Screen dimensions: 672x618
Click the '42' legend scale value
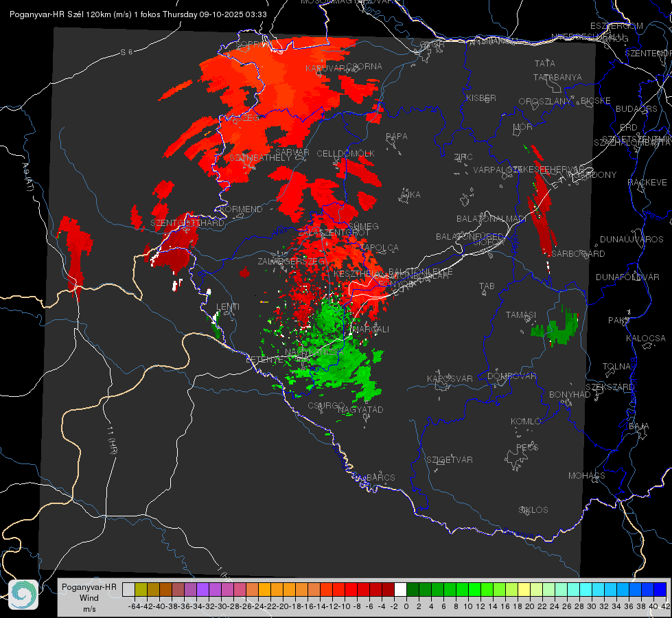666,606
